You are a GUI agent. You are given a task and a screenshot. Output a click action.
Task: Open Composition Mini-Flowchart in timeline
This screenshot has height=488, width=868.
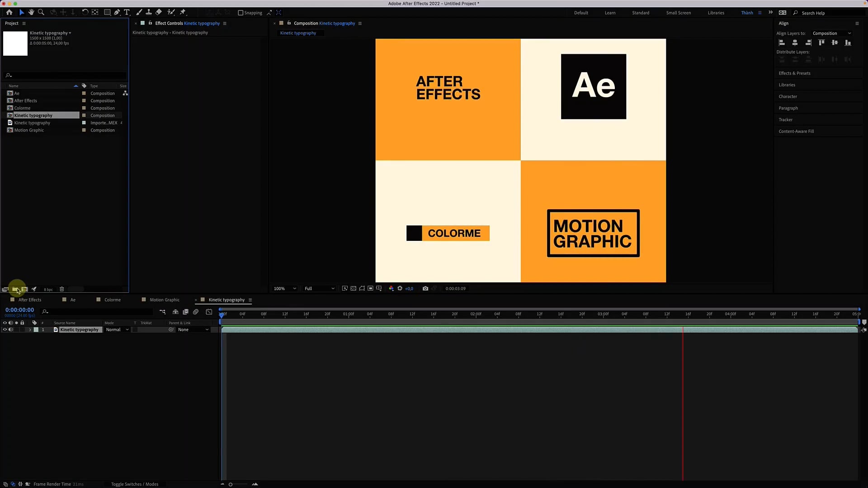pos(163,312)
